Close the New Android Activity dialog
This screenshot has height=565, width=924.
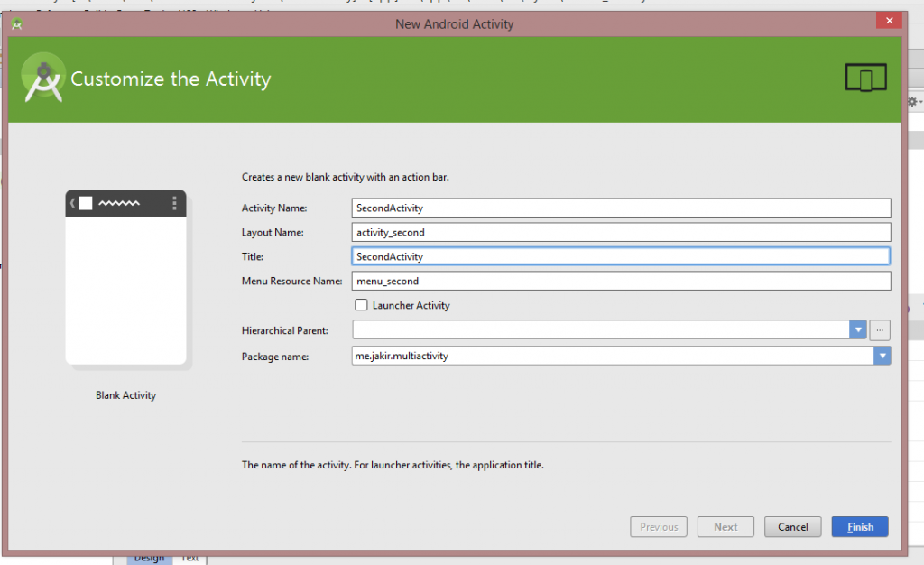coord(890,23)
